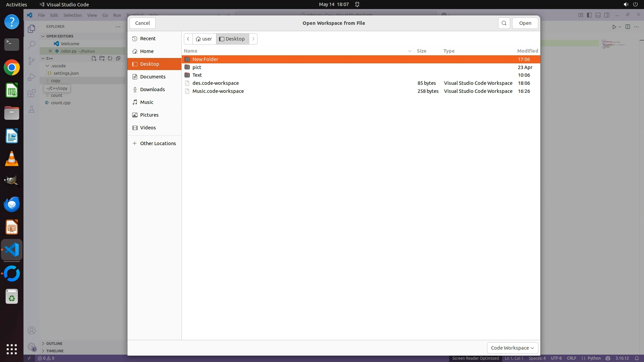Click Refresh Explorer icon in C++ section

(x=110, y=58)
